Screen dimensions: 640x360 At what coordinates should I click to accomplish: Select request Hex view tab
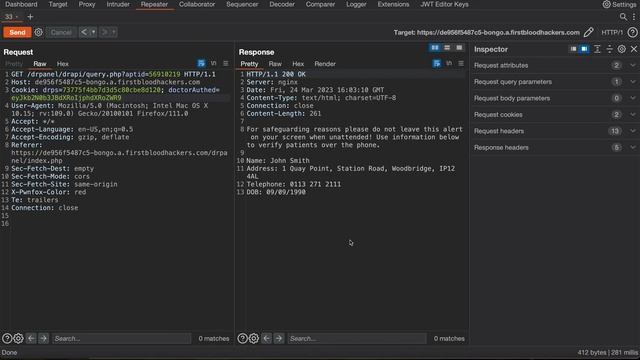coord(62,64)
